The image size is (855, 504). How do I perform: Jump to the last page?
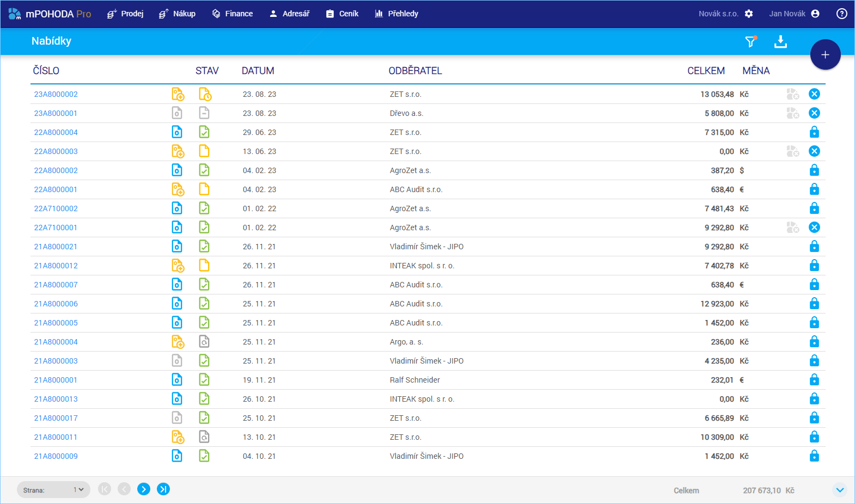[163, 489]
